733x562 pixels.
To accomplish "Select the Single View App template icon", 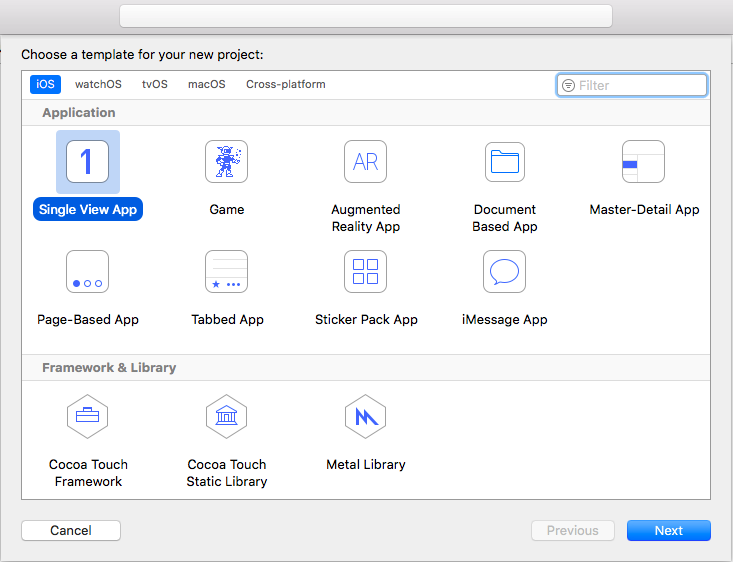I will 87,162.
